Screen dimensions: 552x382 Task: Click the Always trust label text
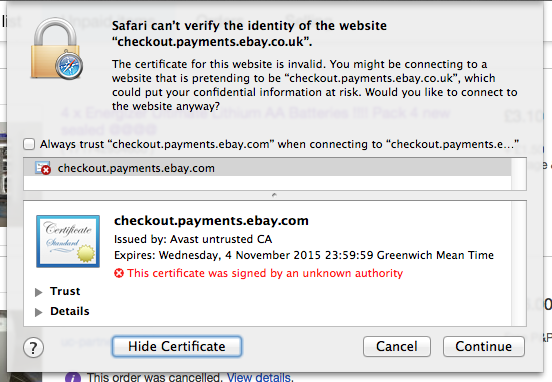(279, 144)
